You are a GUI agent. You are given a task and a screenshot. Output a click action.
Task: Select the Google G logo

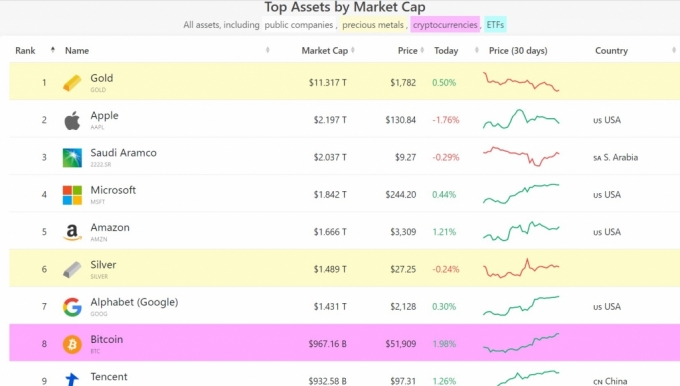pyautogui.click(x=72, y=307)
